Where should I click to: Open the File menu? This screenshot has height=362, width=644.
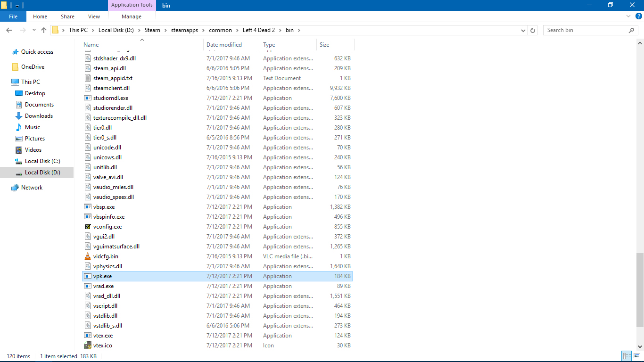click(x=13, y=16)
